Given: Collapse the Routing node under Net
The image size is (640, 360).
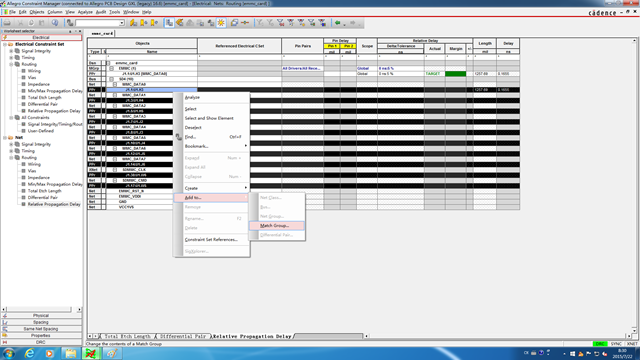Looking at the screenshot, I should click(11, 158).
